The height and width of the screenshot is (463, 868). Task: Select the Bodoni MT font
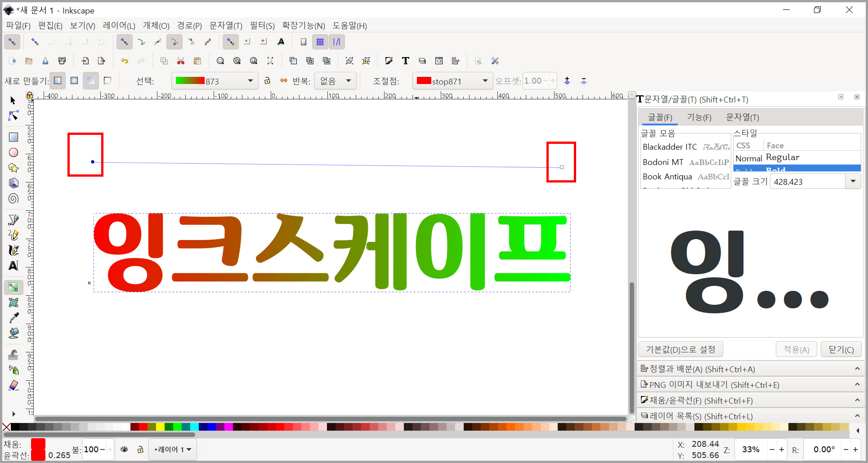[685, 162]
